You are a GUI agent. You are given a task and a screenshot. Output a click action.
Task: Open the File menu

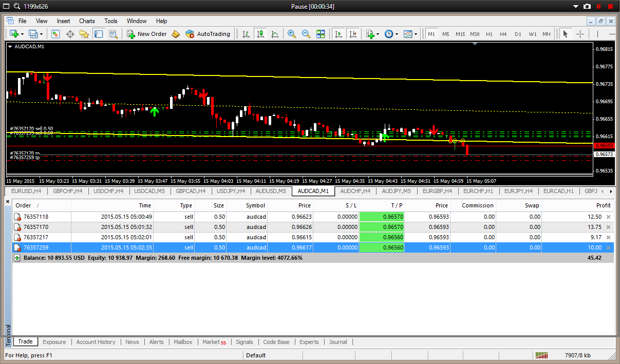pos(23,21)
